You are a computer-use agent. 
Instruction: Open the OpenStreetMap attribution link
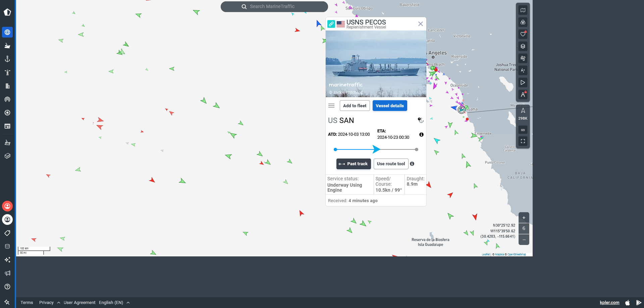517,254
